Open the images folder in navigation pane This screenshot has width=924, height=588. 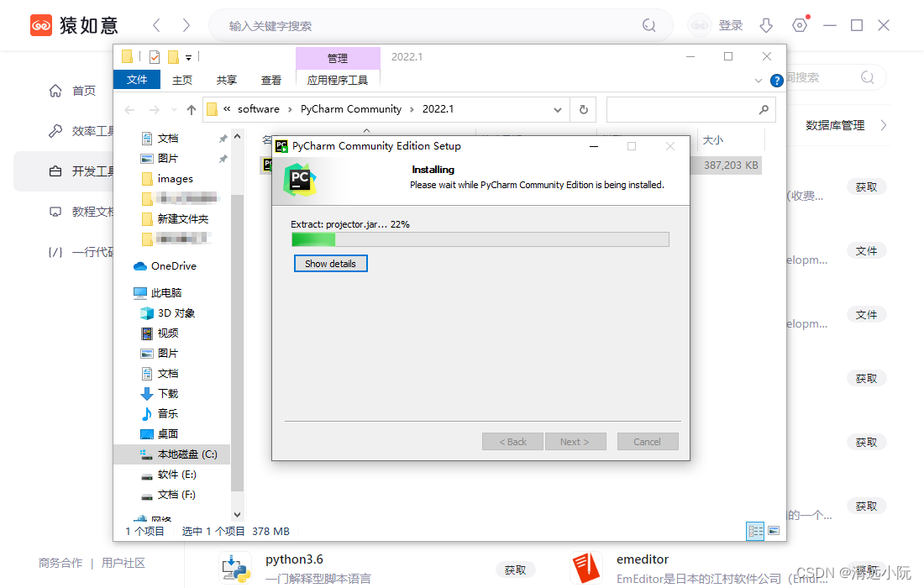pyautogui.click(x=175, y=179)
